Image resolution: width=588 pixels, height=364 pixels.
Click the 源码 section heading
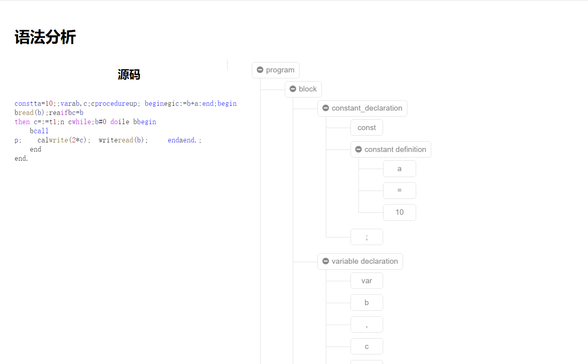[x=129, y=75]
